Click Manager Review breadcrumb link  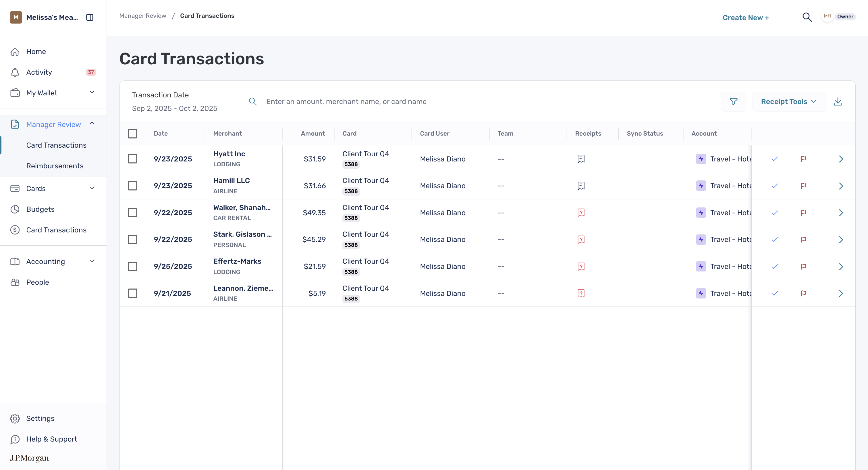(142, 16)
